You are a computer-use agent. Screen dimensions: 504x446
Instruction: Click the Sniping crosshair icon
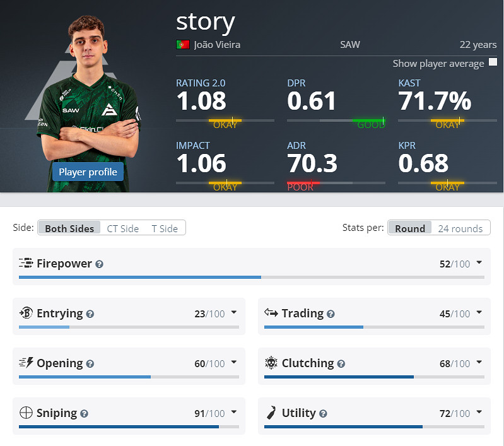(26, 413)
